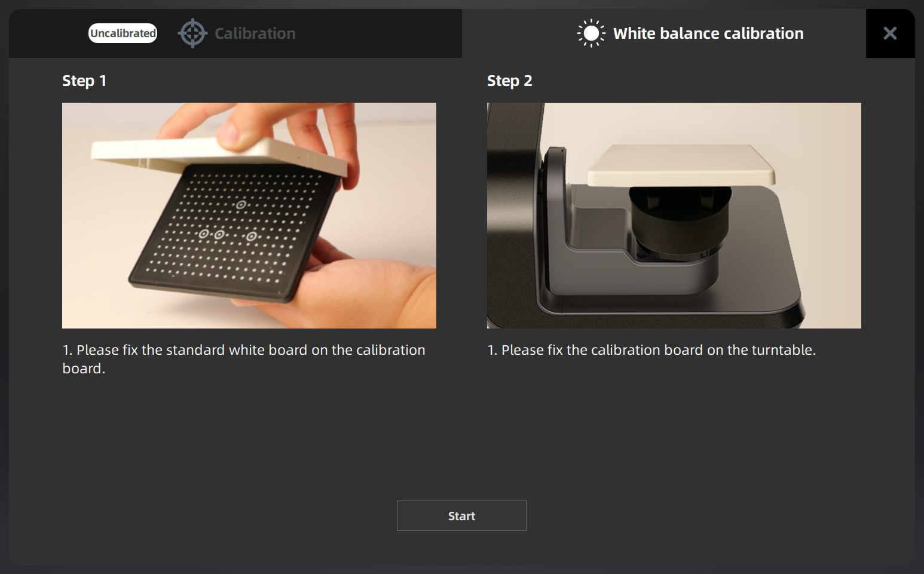Select the White balance calibration tab
Image resolution: width=924 pixels, height=574 pixels.
708,33
